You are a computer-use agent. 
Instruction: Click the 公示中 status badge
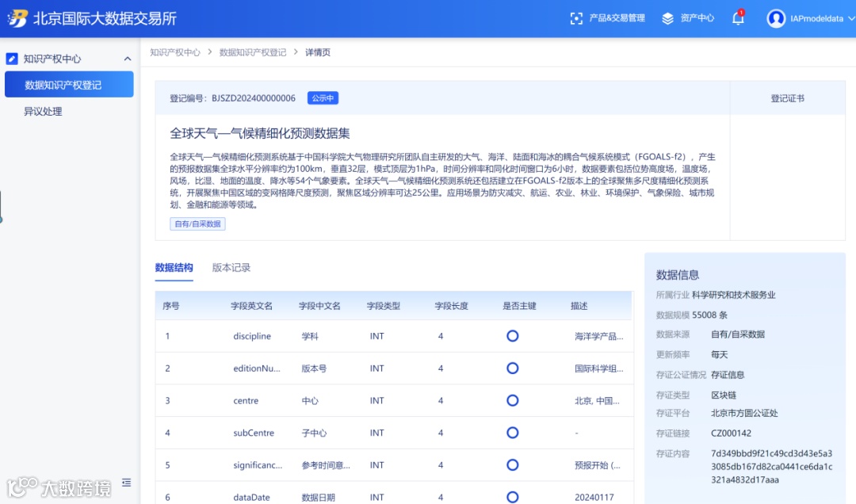[323, 98]
